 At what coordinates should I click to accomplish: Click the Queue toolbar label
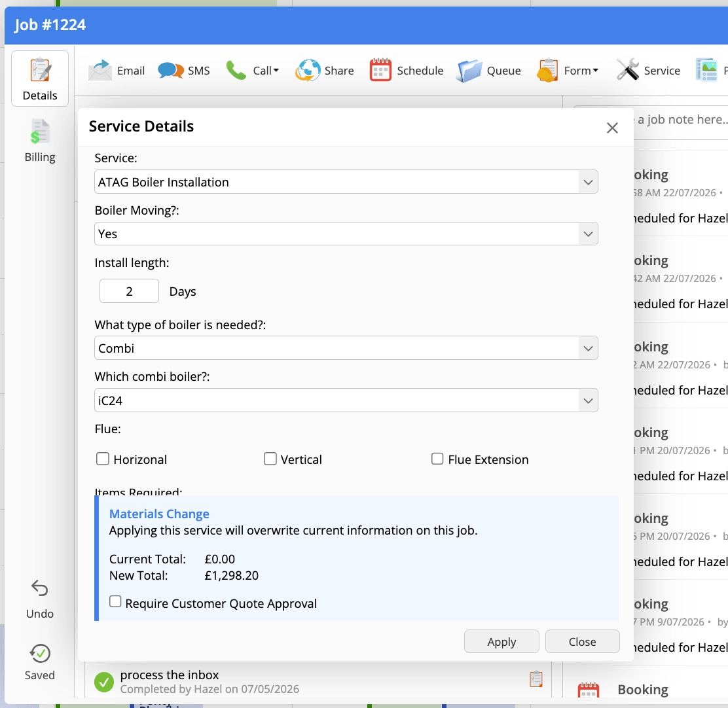pos(503,71)
